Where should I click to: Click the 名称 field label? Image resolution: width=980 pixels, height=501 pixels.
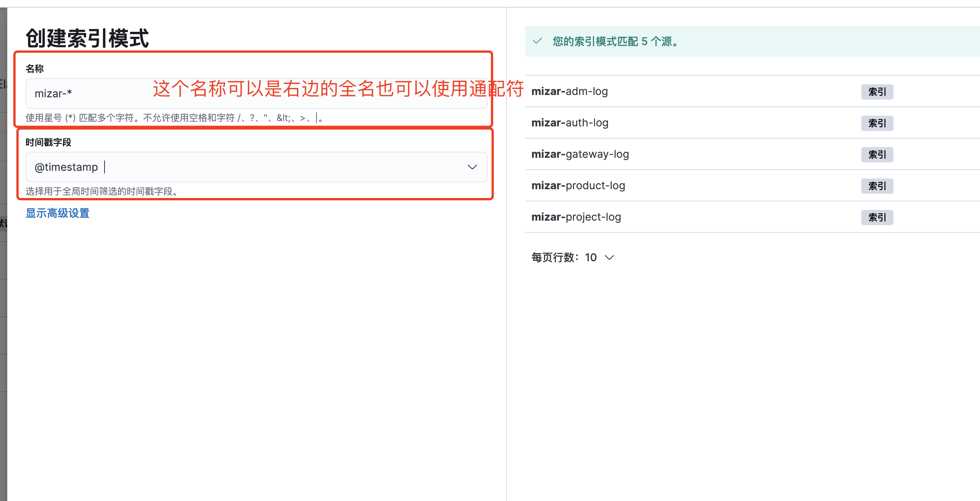click(x=35, y=69)
